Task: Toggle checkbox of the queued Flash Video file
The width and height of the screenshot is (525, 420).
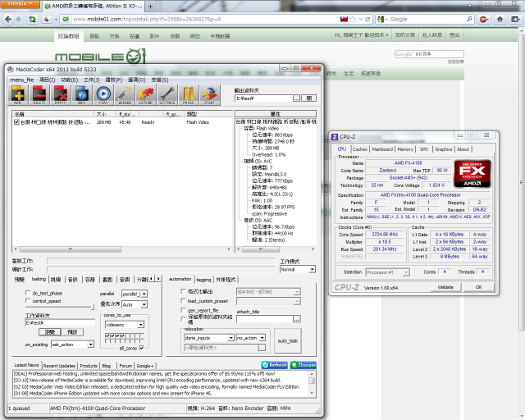Action: click(16, 122)
